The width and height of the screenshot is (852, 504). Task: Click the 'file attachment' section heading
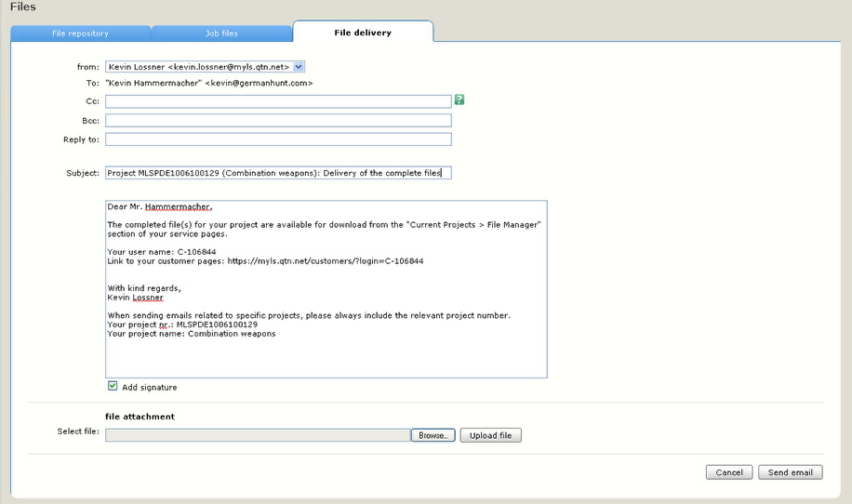coord(140,417)
